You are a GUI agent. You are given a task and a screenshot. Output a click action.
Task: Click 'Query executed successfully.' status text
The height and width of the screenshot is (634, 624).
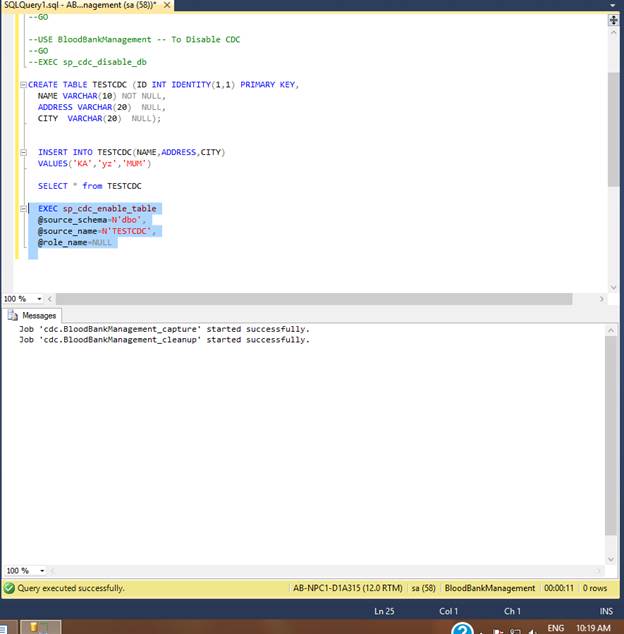pos(71,588)
